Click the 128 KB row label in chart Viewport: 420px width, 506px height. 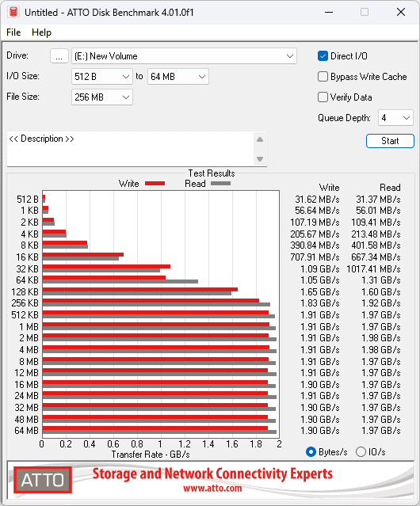25,292
